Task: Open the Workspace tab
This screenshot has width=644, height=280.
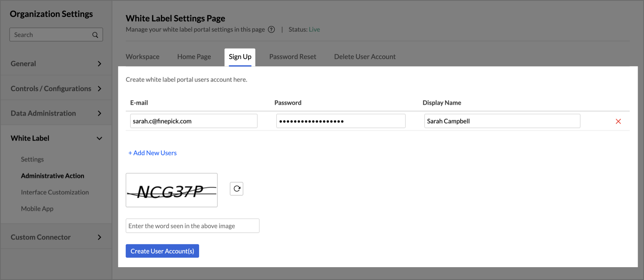Action: [143, 57]
